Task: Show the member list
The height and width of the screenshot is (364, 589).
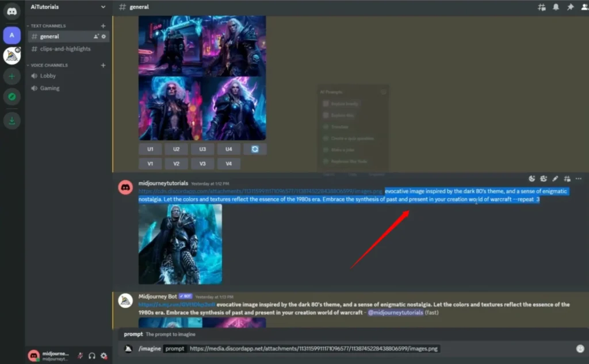Action: 584,7
